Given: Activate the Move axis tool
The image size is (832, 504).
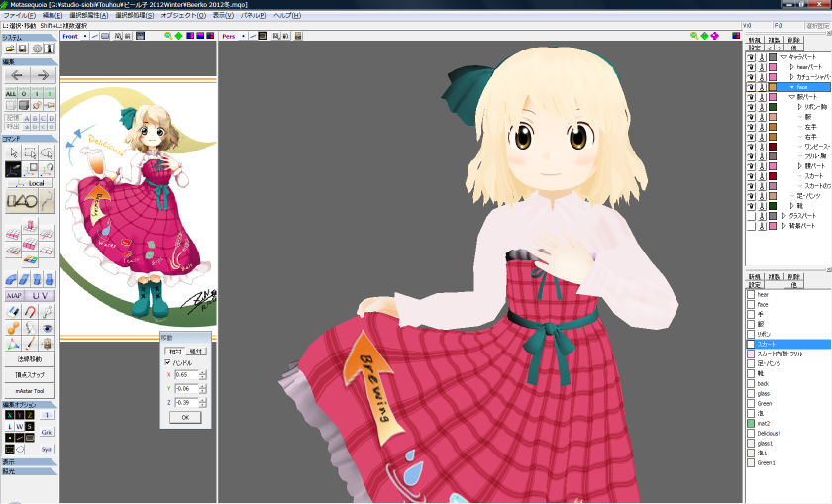Looking at the screenshot, I should (13, 169).
